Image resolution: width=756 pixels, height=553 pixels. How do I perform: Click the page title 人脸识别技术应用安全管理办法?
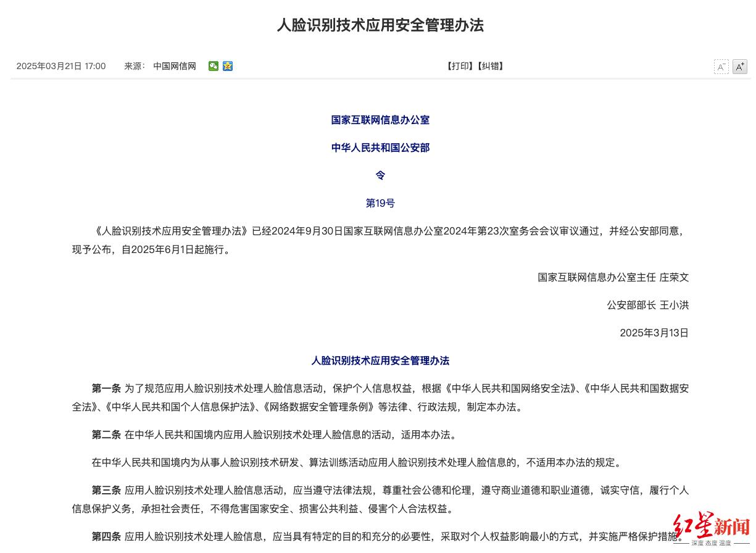coord(380,25)
